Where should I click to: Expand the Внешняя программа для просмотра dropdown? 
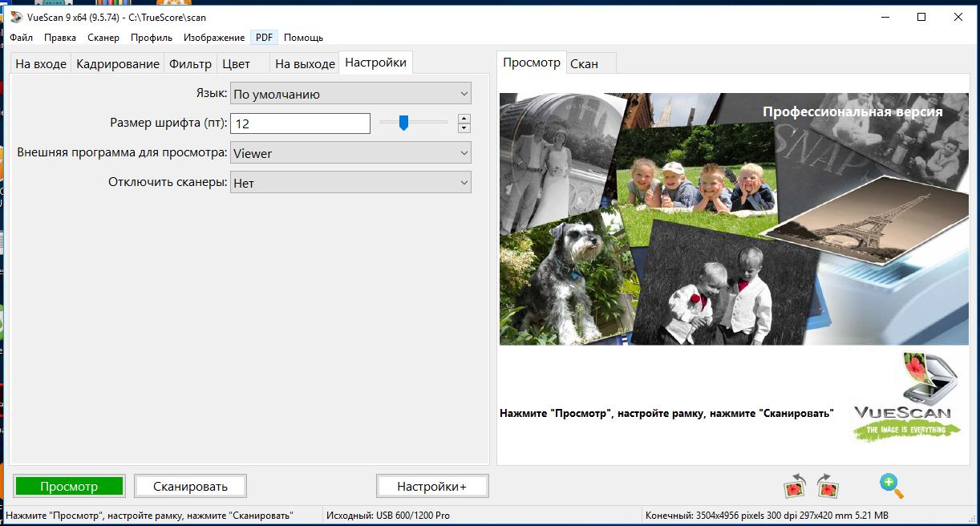tap(350, 153)
